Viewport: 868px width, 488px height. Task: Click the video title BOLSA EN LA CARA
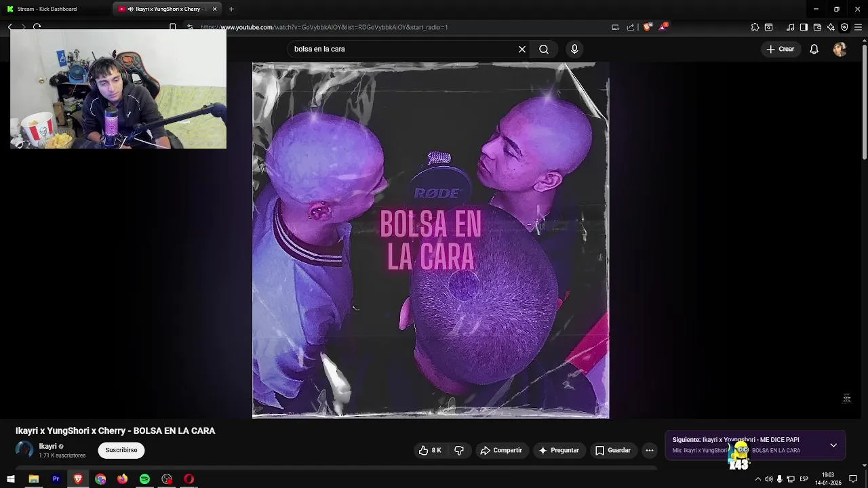(115, 430)
